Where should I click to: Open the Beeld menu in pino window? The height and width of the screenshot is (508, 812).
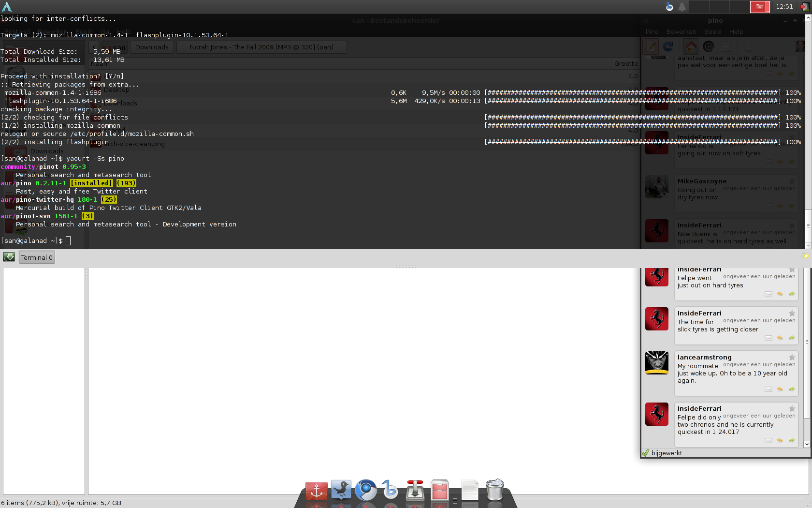tap(712, 31)
